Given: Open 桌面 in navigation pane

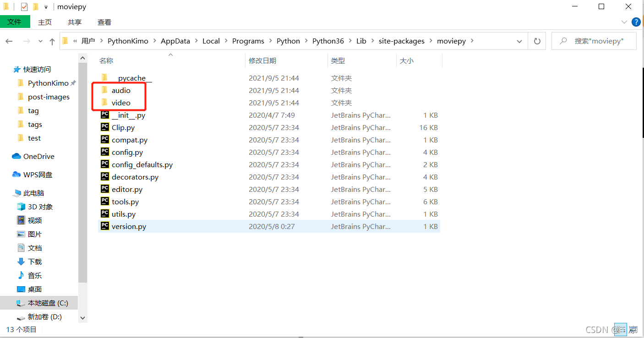Looking at the screenshot, I should (35, 289).
